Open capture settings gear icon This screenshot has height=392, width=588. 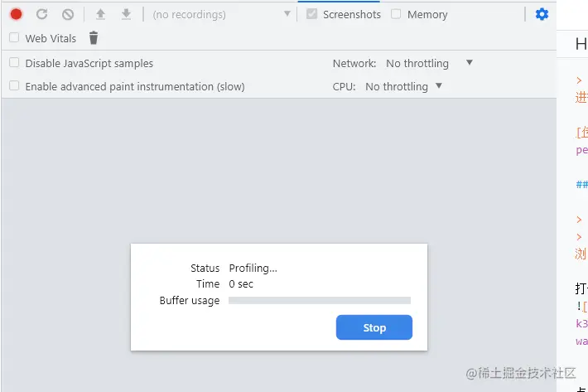(542, 14)
